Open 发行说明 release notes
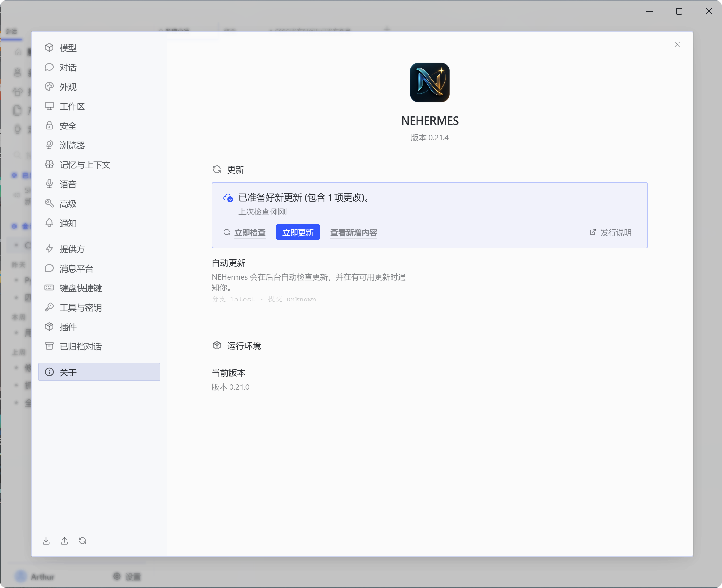Viewport: 722px width, 588px height. (611, 233)
